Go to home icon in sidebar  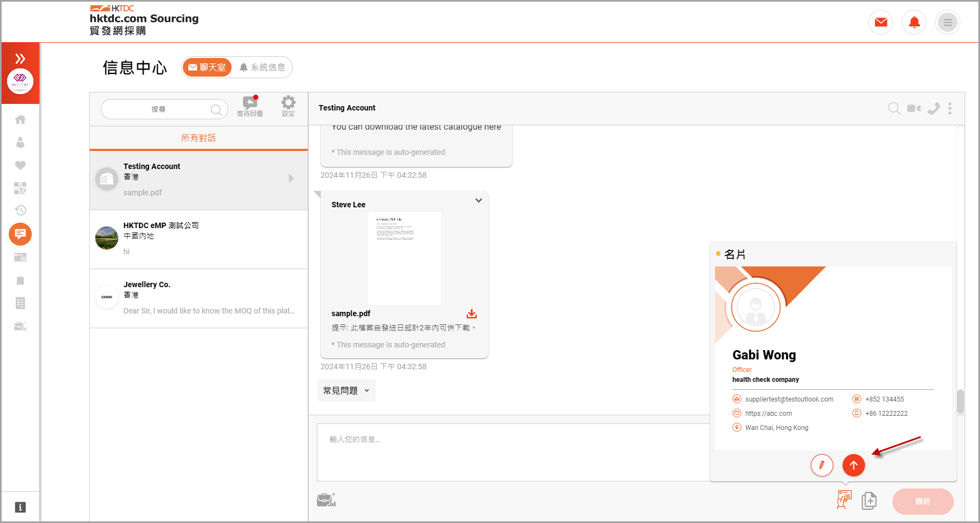tap(20, 119)
